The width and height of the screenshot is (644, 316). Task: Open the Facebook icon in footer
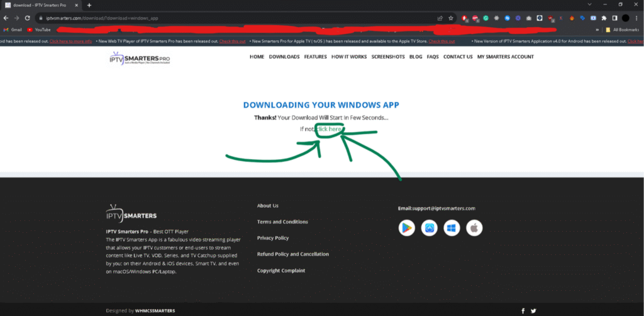tap(523, 310)
